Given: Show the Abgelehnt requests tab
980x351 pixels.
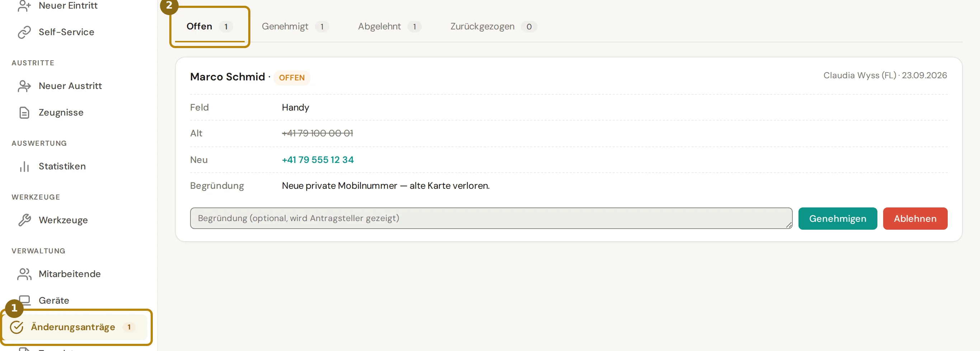Looking at the screenshot, I should tap(390, 27).
